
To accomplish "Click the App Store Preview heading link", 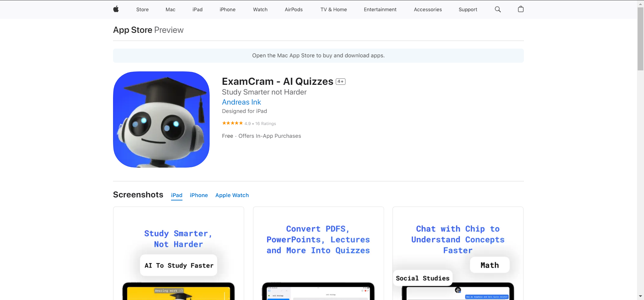I will tap(148, 30).
